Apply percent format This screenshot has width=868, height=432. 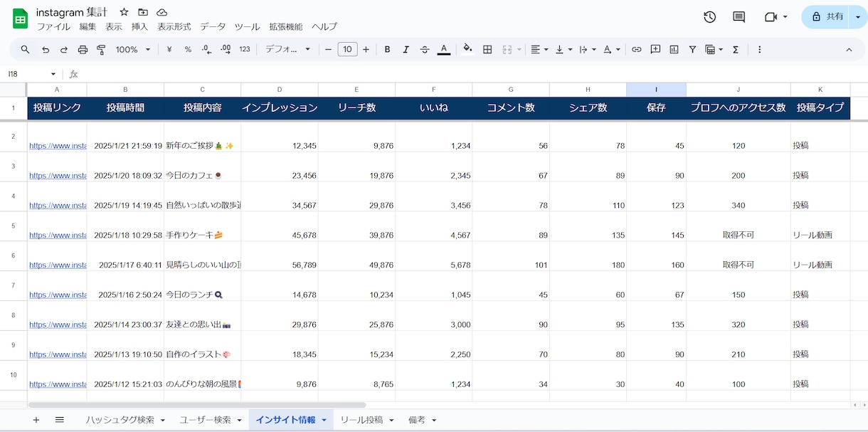point(188,50)
